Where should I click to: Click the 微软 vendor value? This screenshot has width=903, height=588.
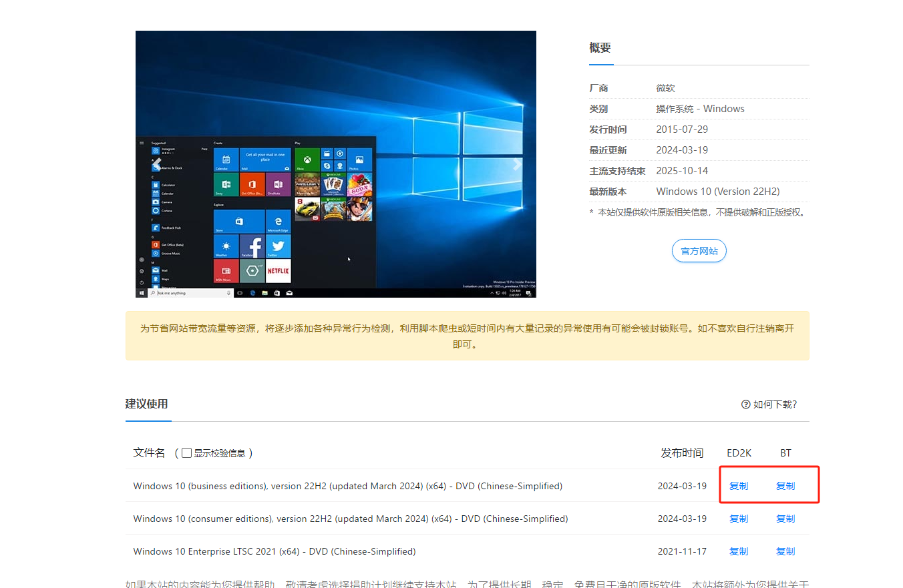pyautogui.click(x=666, y=88)
